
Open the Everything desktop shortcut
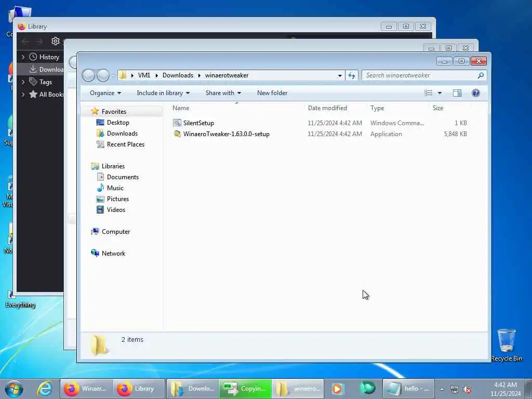(x=20, y=299)
